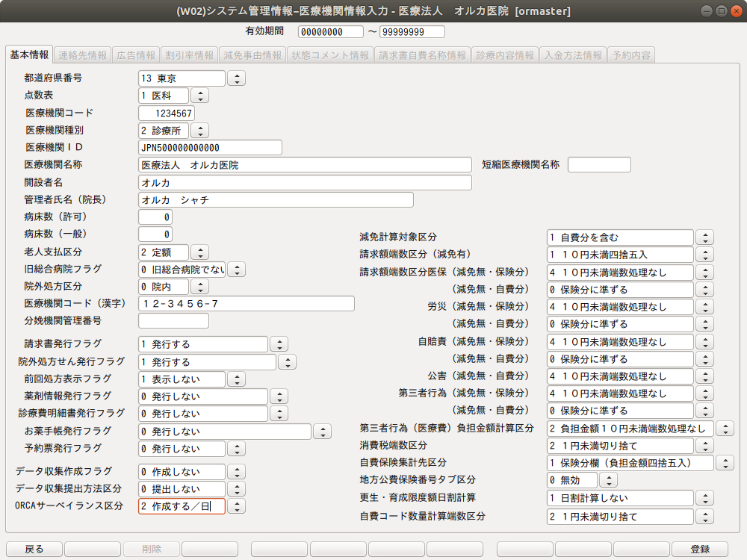Click the 病床数（許可） field
Screen dimensions: 747x560
click(155, 217)
